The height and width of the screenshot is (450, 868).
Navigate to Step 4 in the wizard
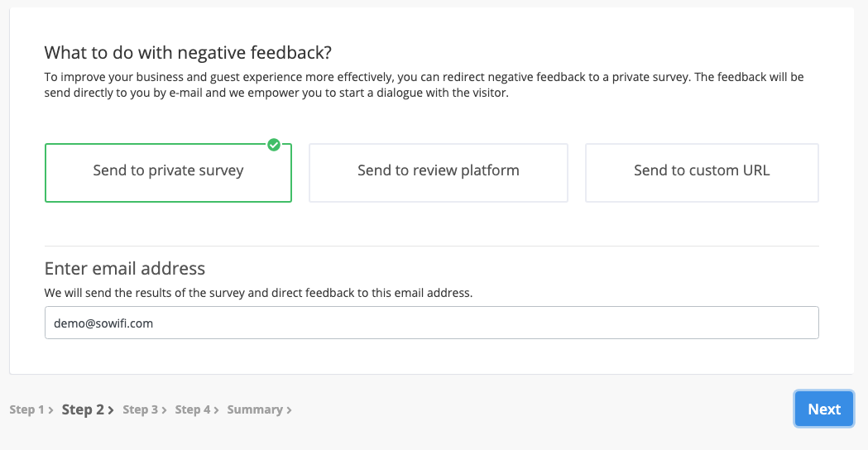(193, 409)
